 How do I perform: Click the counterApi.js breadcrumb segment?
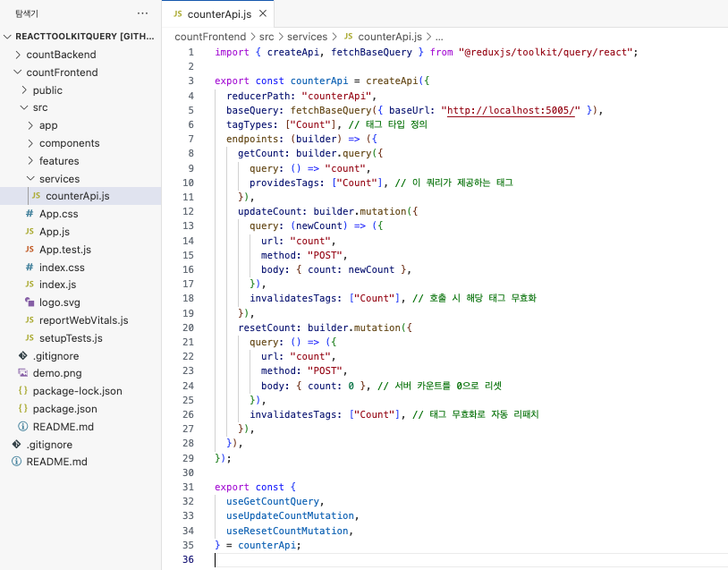[x=390, y=37]
